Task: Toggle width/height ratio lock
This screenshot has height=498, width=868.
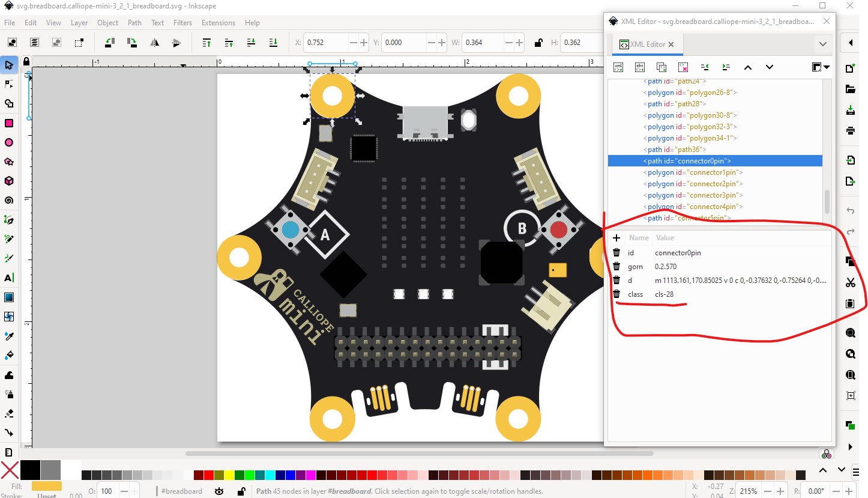Action: point(538,43)
